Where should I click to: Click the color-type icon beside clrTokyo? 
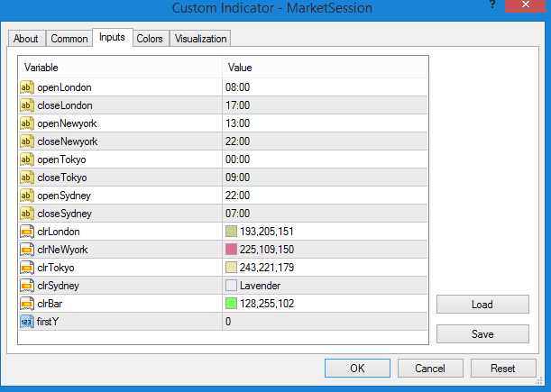27,268
